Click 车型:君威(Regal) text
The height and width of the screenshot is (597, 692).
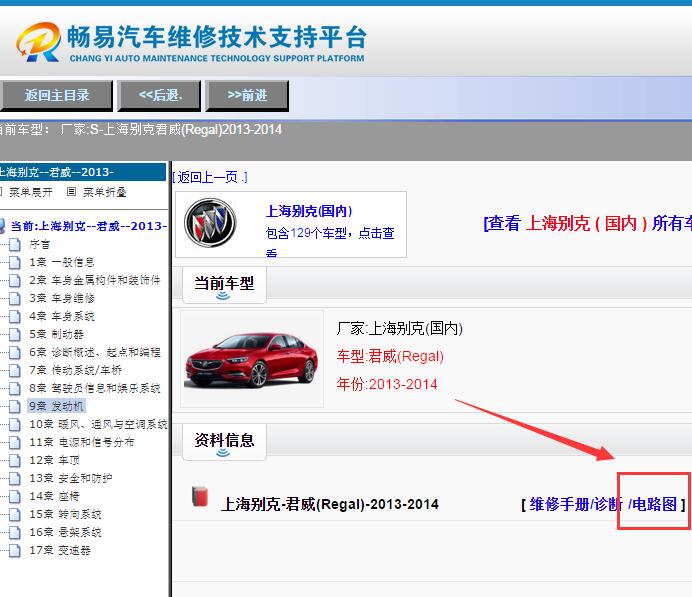pyautogui.click(x=390, y=356)
